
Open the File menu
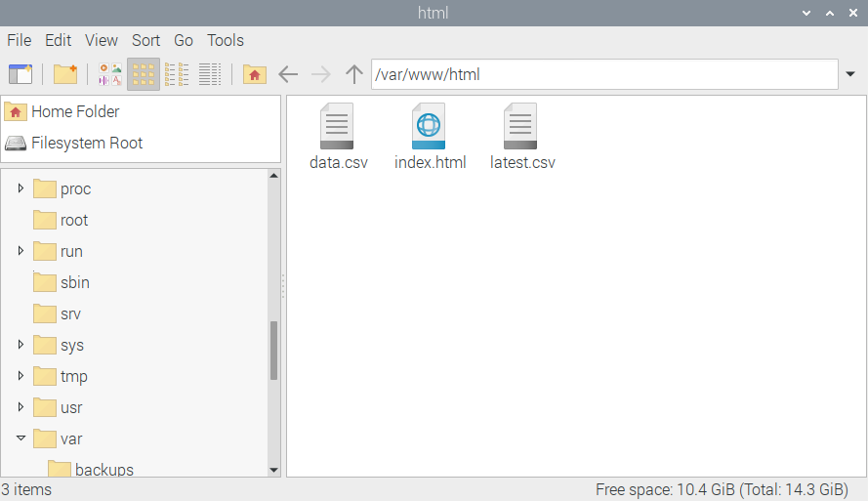tap(20, 40)
